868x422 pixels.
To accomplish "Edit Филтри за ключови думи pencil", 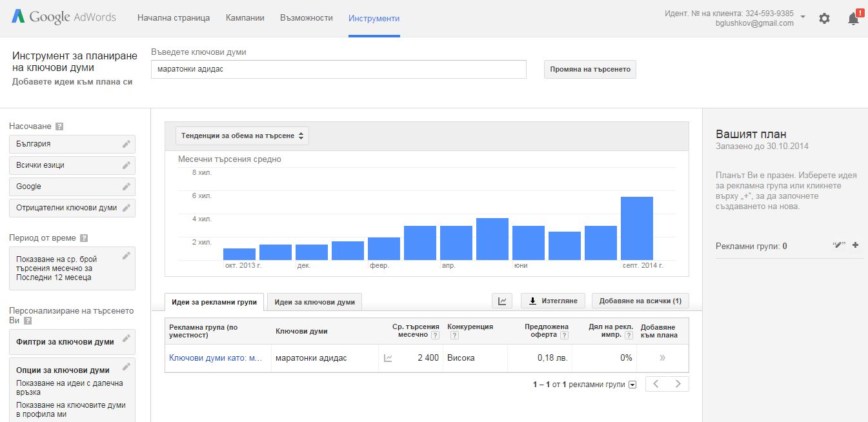I will pos(126,339).
